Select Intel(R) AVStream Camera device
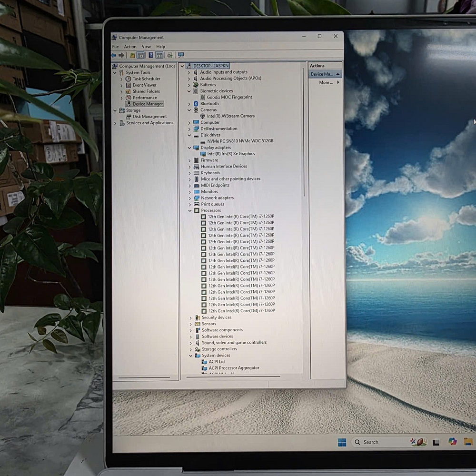The height and width of the screenshot is (476, 476). (x=231, y=116)
